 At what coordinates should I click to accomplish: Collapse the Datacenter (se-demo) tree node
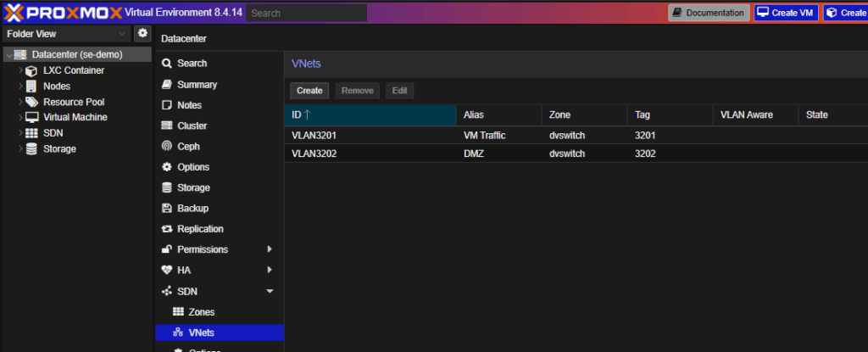click(x=9, y=55)
